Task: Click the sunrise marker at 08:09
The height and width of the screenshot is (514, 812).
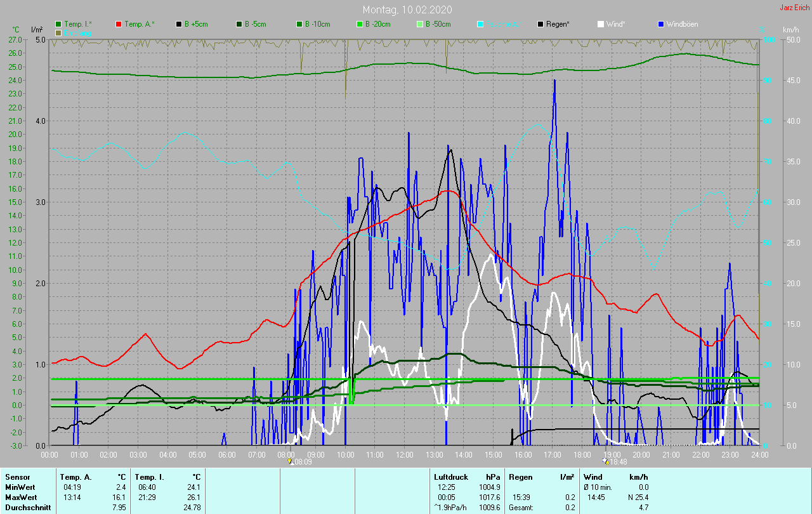Action: [x=291, y=462]
